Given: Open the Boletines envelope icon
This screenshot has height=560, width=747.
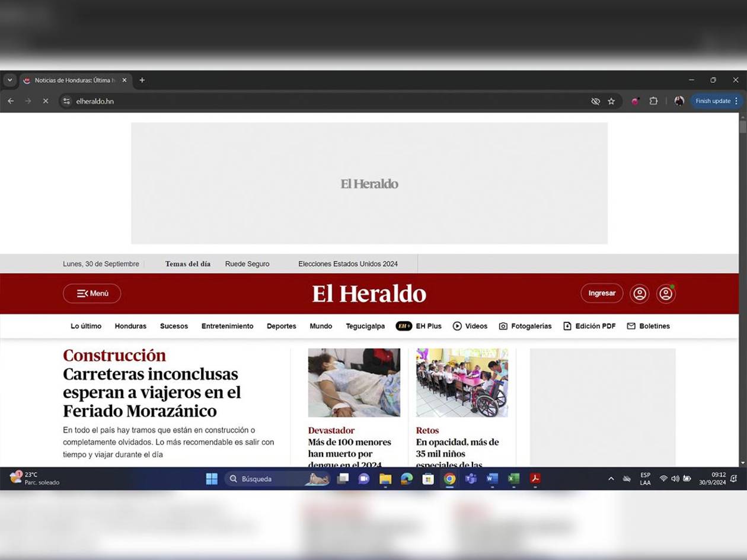Looking at the screenshot, I should 631,326.
